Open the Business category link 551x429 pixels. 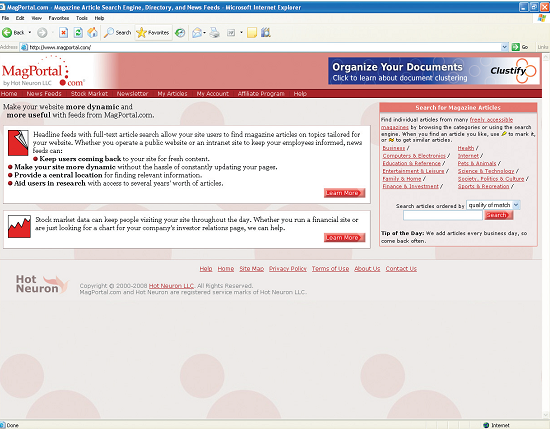tap(394, 148)
